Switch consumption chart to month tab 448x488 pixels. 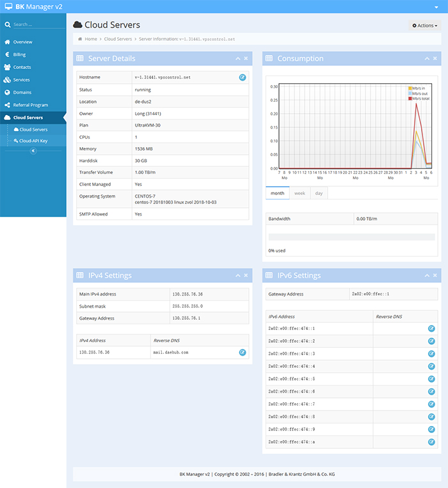pyautogui.click(x=277, y=193)
